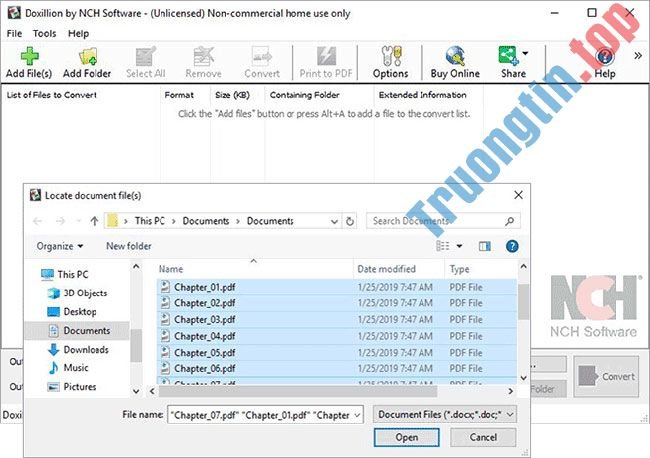Click Remove toolbar icon
Viewport: 650px width, 458px height.
tap(203, 62)
